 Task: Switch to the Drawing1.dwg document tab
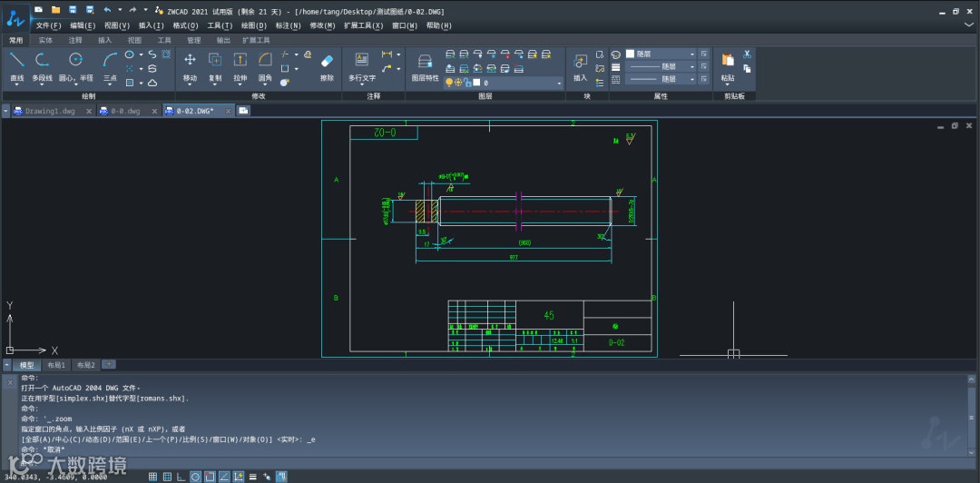tap(50, 111)
